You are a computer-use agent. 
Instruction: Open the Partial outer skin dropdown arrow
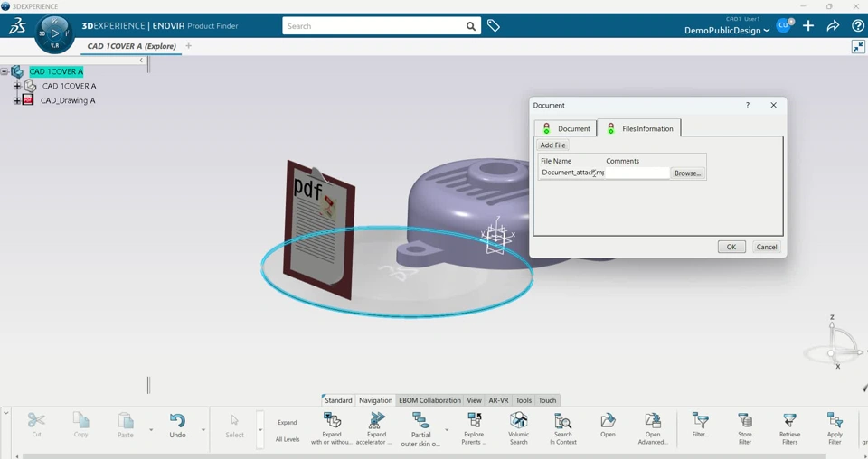446,430
